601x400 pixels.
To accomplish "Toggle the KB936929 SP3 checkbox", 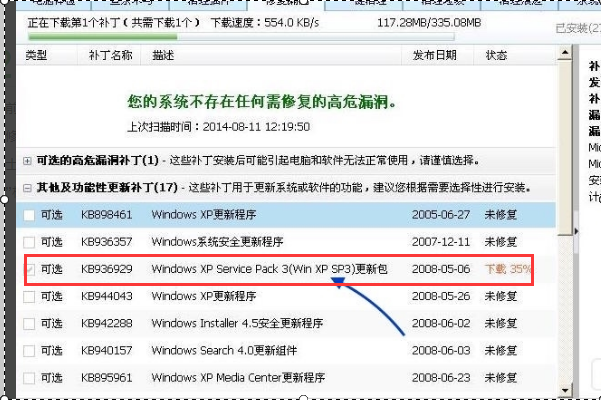I will coord(30,270).
